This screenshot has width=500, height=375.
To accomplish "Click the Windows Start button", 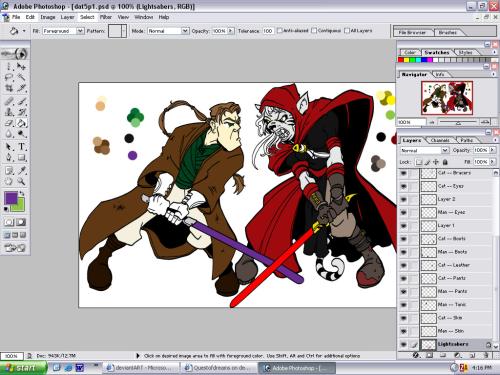I will click(23, 368).
